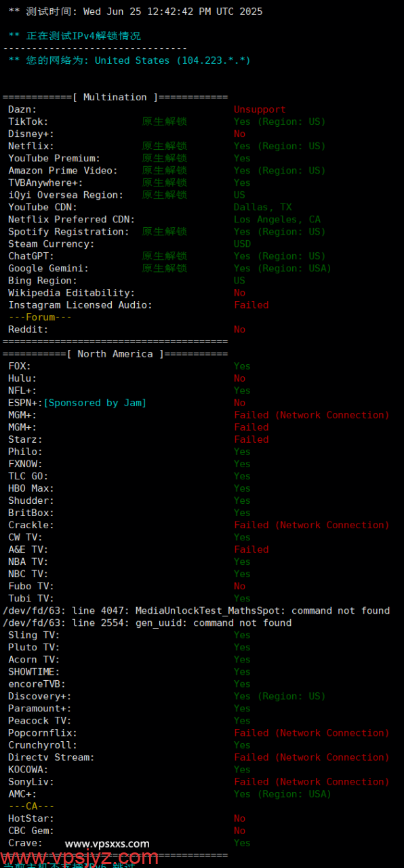The height and width of the screenshot is (868, 404).
Task: Click the ChatGPT: row label
Action: pyautogui.click(x=31, y=256)
